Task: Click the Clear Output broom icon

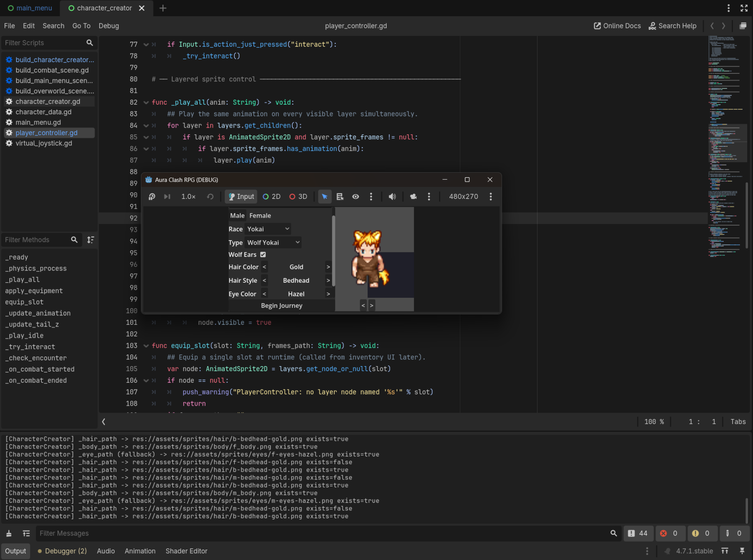Action: (9, 533)
